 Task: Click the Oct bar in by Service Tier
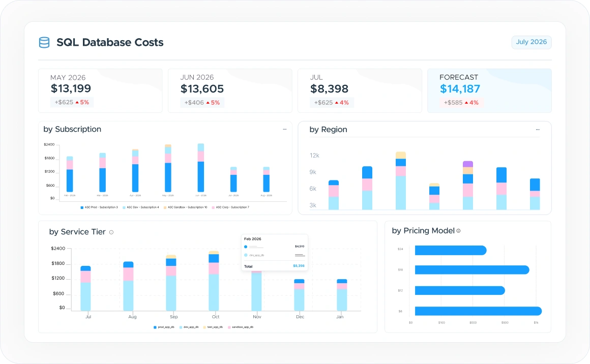pos(214,281)
